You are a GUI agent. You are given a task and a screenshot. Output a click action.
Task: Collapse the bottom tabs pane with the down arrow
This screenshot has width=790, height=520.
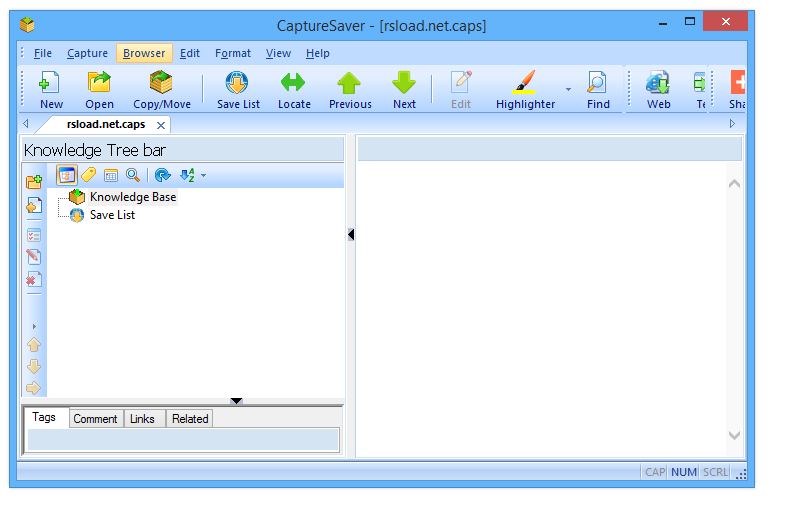pos(236,401)
